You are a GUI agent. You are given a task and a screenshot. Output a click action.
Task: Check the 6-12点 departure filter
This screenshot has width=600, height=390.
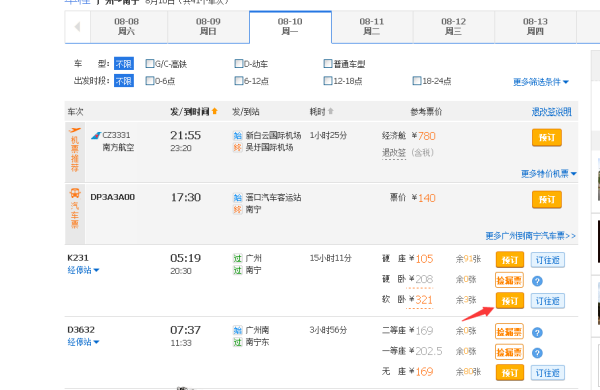click(238, 81)
